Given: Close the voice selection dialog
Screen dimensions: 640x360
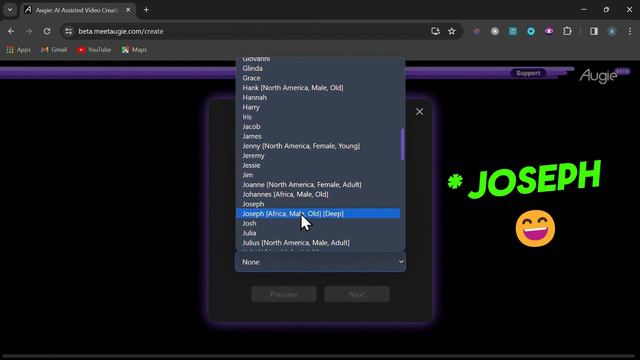Looking at the screenshot, I should [x=419, y=111].
